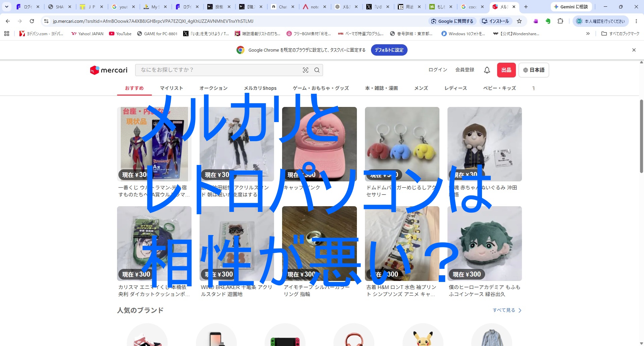Viewport: 644px width, 346px height.
Task: Show hidden bookmarks with double chevron
Action: tap(588, 34)
